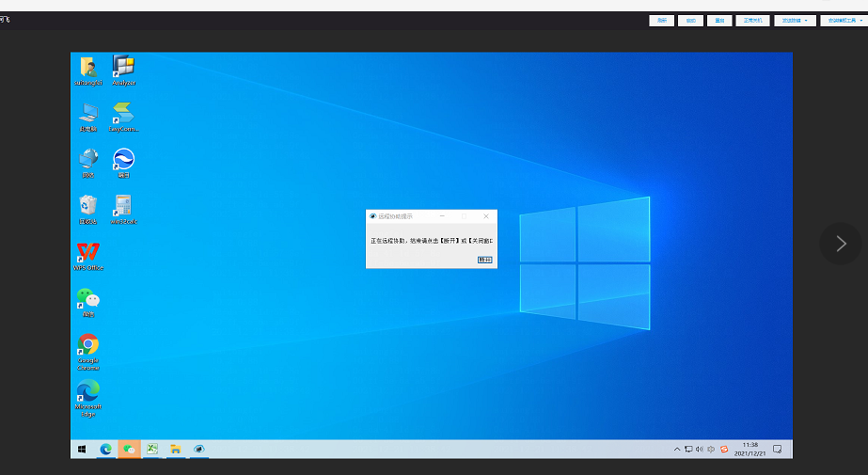Screen dimensions: 868x475
Task: Show hidden tray icons chevron
Action: click(x=677, y=450)
